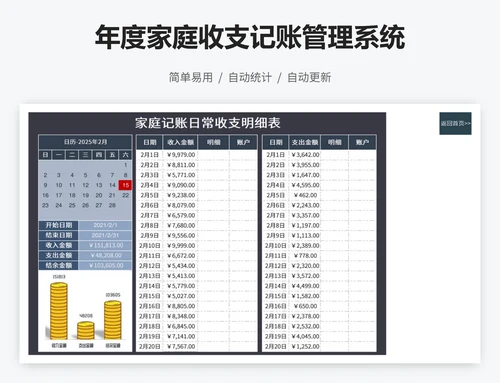The image size is (500, 383).
Task: Select the start date value 2021/2/1
Action: pyautogui.click(x=105, y=225)
